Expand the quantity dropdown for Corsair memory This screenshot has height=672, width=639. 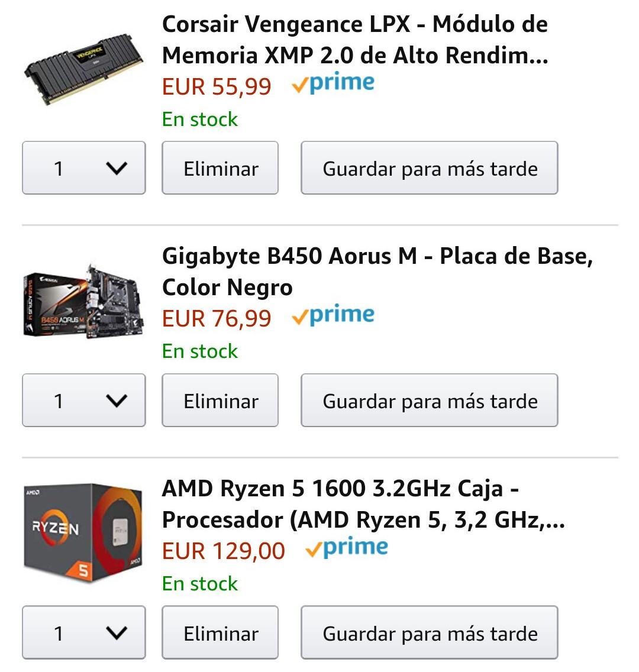click(x=83, y=168)
